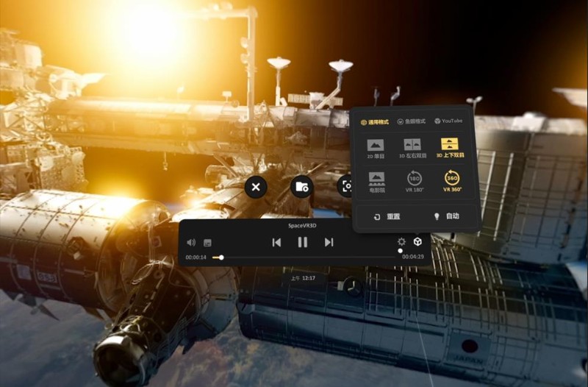Click the 重置 reset button
The height and width of the screenshot is (387, 588).
point(387,216)
